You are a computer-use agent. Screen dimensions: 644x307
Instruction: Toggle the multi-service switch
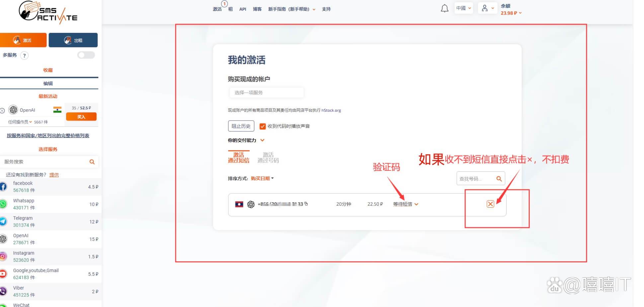[86, 55]
